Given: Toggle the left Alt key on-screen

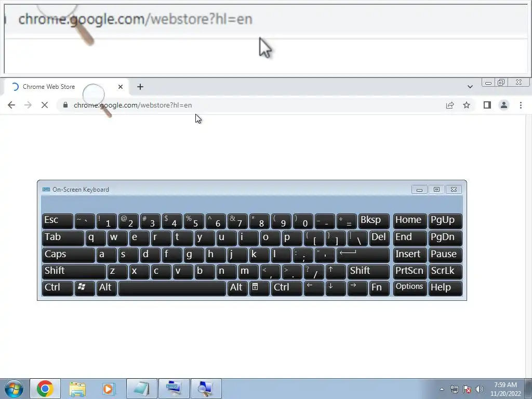Looking at the screenshot, I should (x=107, y=288).
